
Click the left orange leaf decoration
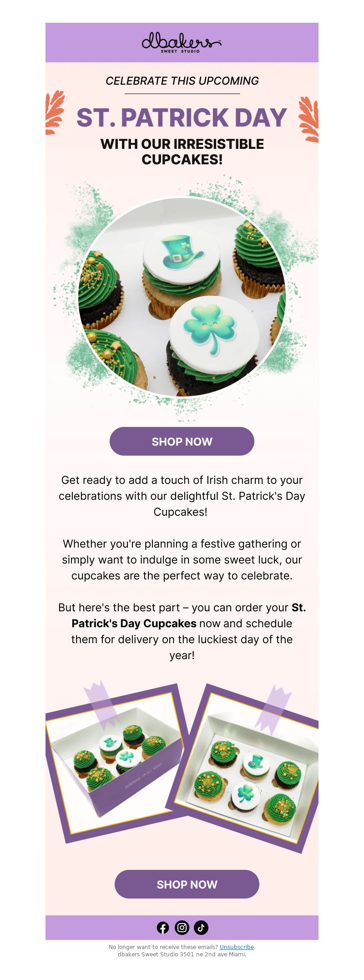[x=54, y=112]
